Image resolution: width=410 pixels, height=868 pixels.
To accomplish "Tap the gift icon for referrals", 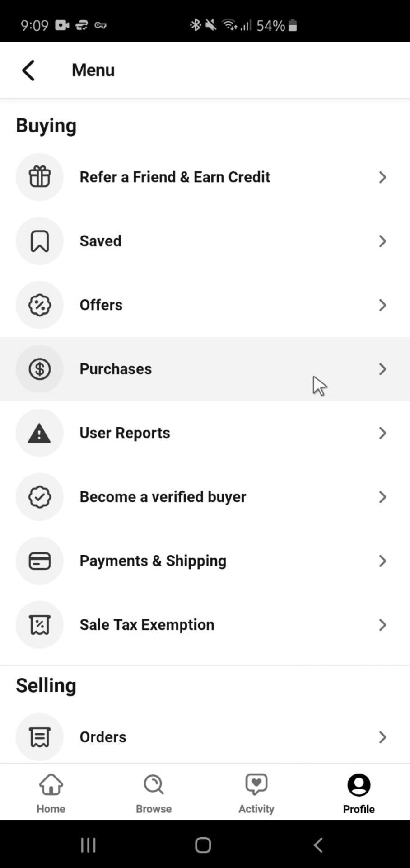I will tap(40, 177).
